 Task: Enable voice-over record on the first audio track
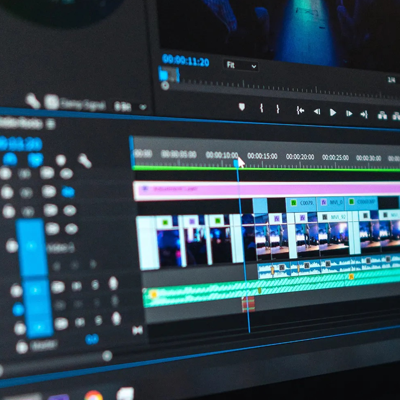pyautogui.click(x=113, y=284)
